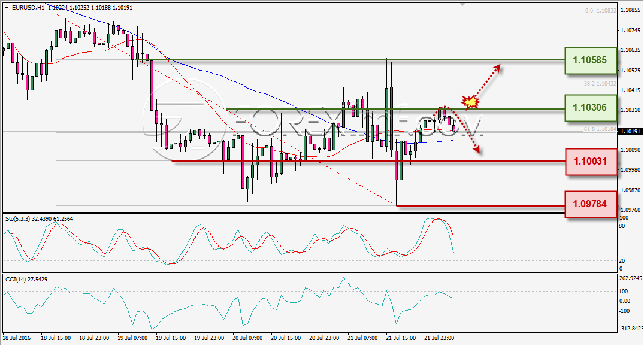Click time axis label 18 Jul 2016

click(x=16, y=338)
